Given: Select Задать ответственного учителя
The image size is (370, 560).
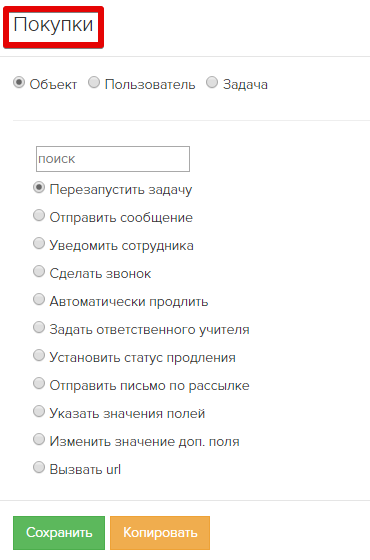Looking at the screenshot, I should (x=39, y=328).
